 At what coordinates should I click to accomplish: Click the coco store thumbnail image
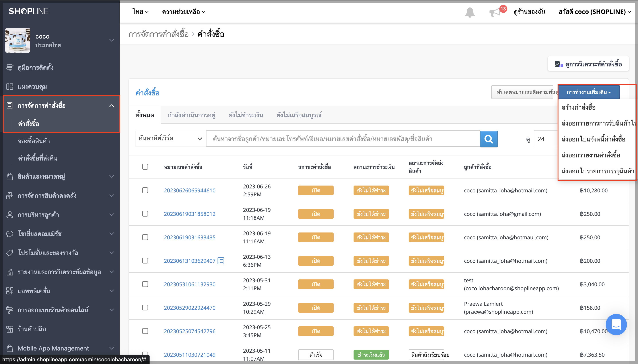coord(18,40)
